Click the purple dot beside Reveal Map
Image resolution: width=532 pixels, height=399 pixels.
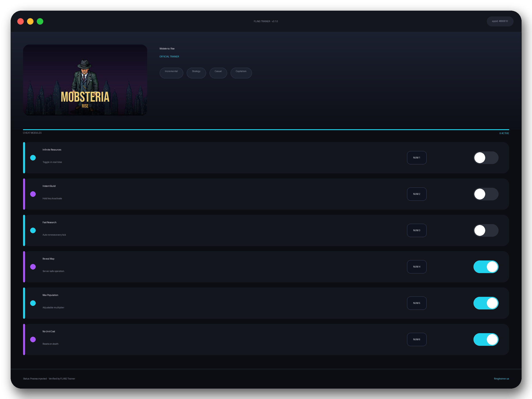point(33,267)
